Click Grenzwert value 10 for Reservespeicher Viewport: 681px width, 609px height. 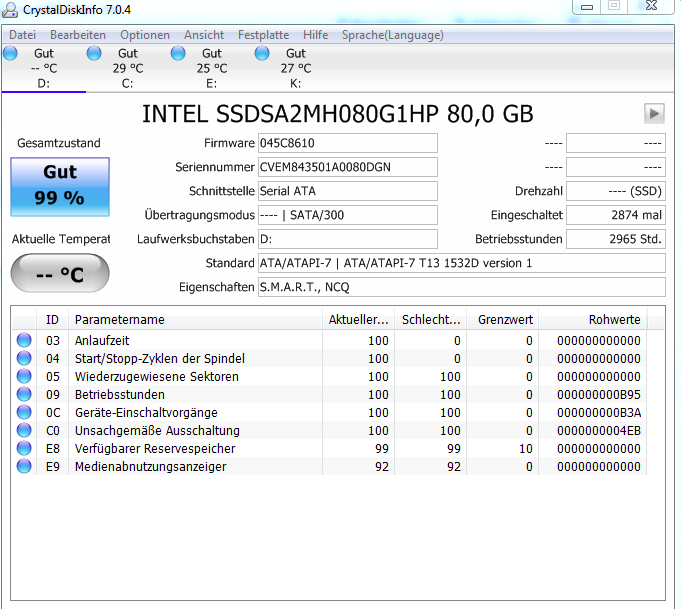(526, 448)
